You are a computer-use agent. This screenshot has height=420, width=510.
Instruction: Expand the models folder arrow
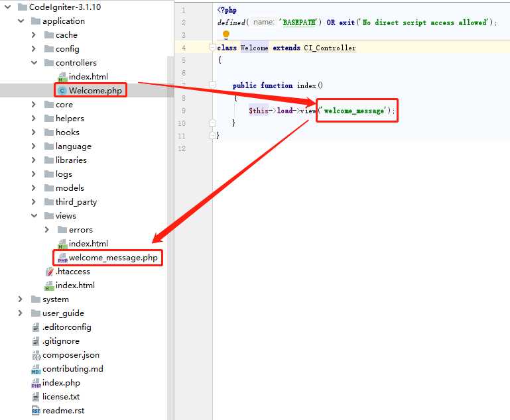click(x=34, y=187)
